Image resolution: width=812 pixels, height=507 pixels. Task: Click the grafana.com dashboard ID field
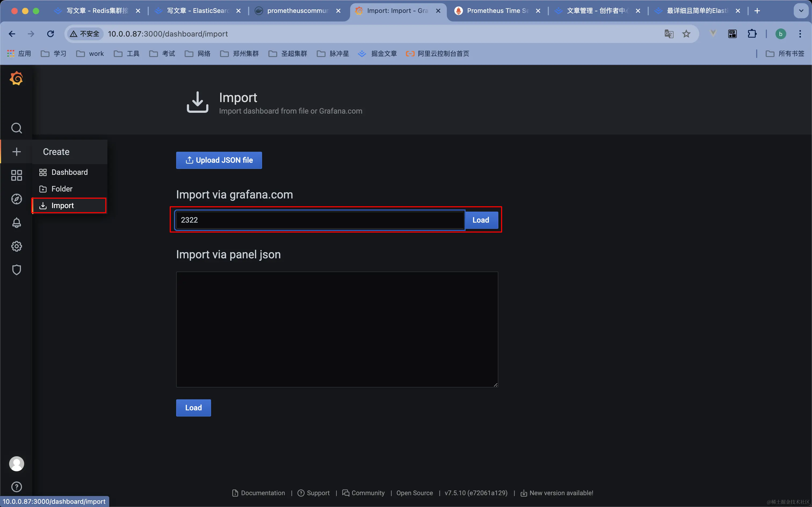point(320,220)
